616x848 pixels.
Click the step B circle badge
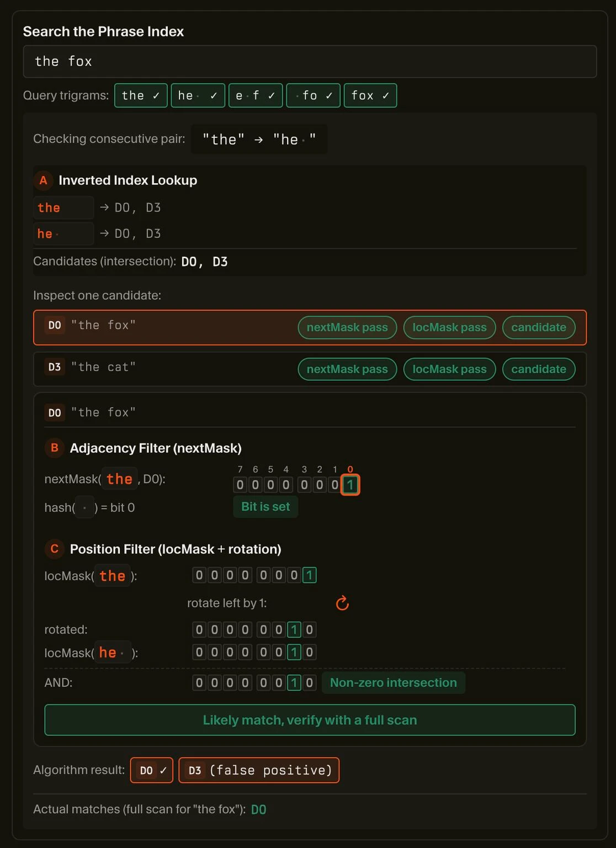tap(54, 448)
